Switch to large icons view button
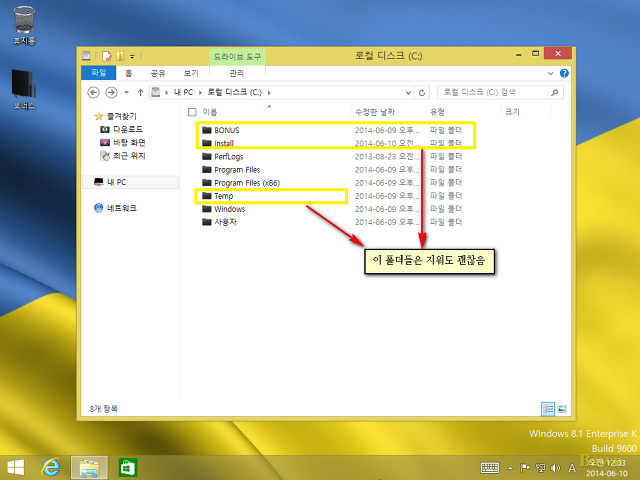This screenshot has height=480, width=640. 562,409
